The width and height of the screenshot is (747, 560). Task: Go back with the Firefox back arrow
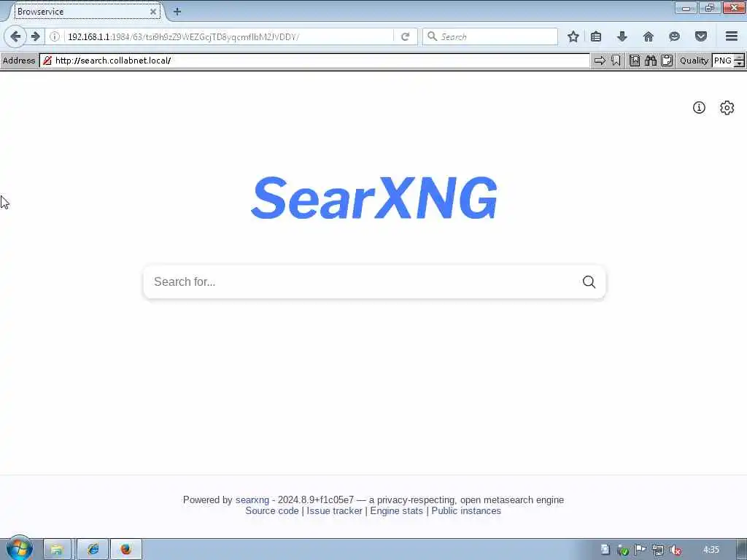click(x=15, y=36)
